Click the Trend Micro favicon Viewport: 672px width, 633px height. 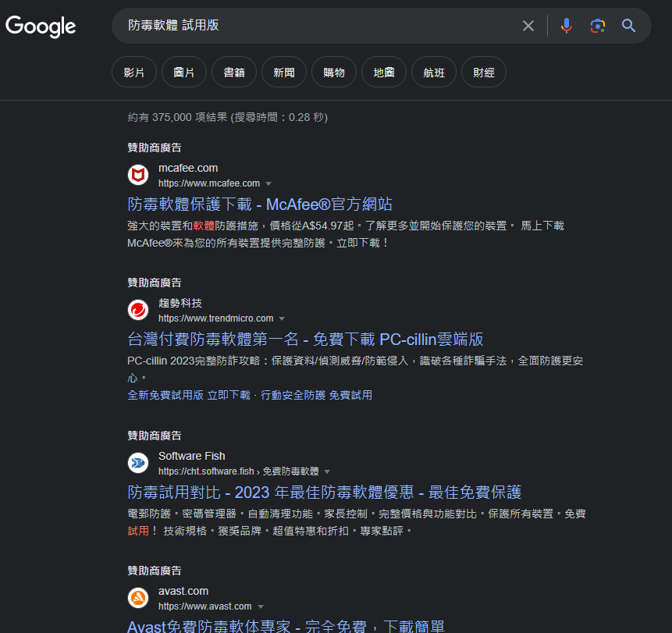(138, 310)
